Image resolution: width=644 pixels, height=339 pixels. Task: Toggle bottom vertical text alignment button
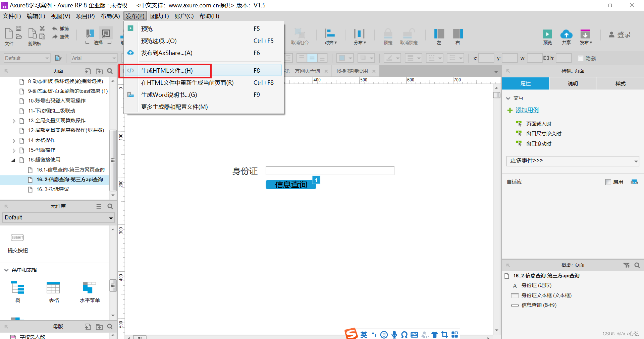click(x=322, y=58)
